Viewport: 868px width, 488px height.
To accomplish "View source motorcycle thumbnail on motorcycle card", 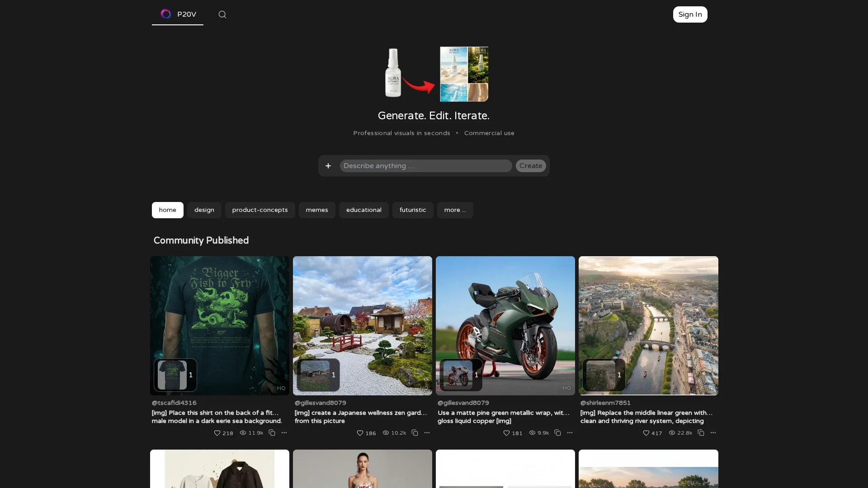I will pos(458,375).
